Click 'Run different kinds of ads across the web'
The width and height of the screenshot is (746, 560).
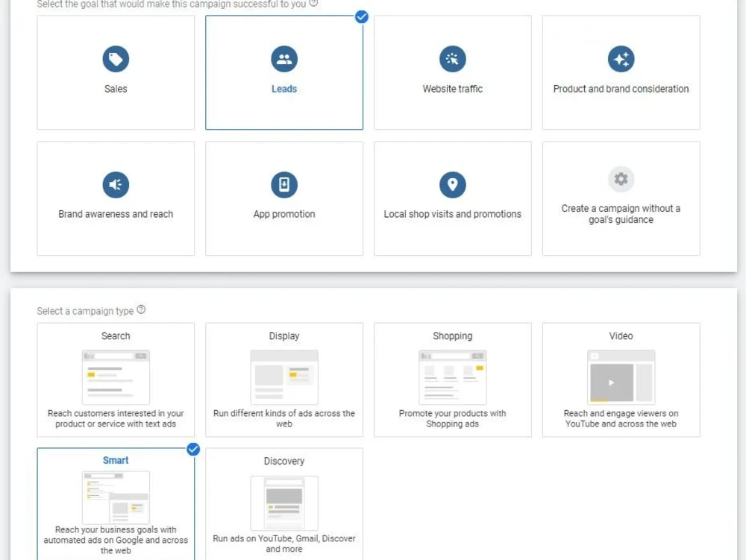[x=284, y=419]
